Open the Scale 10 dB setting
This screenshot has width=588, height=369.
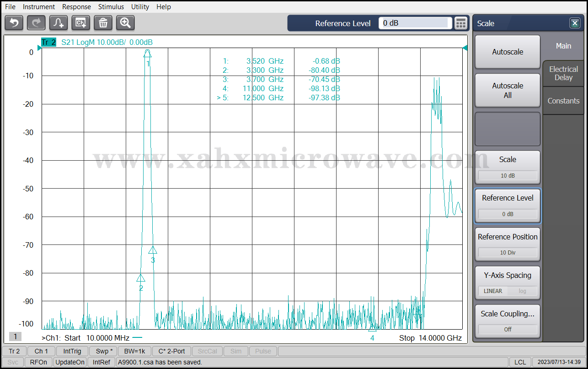pyautogui.click(x=508, y=167)
